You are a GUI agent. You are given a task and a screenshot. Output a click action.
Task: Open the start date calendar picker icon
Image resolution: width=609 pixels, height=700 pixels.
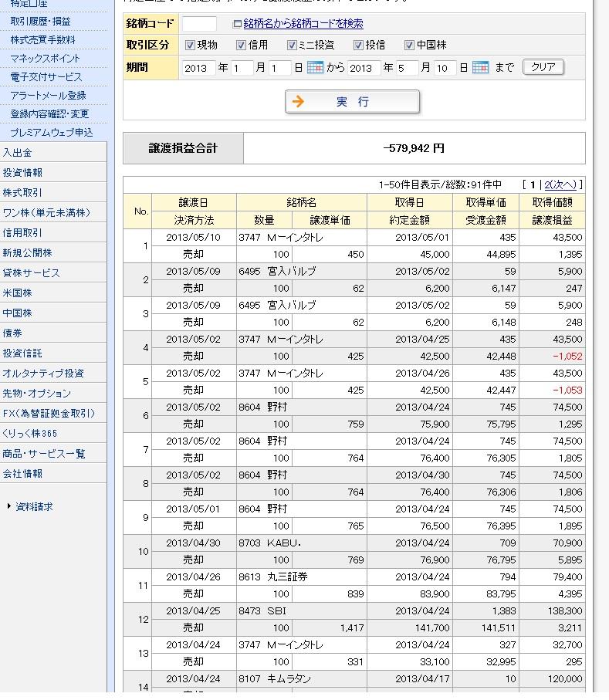pos(315,67)
